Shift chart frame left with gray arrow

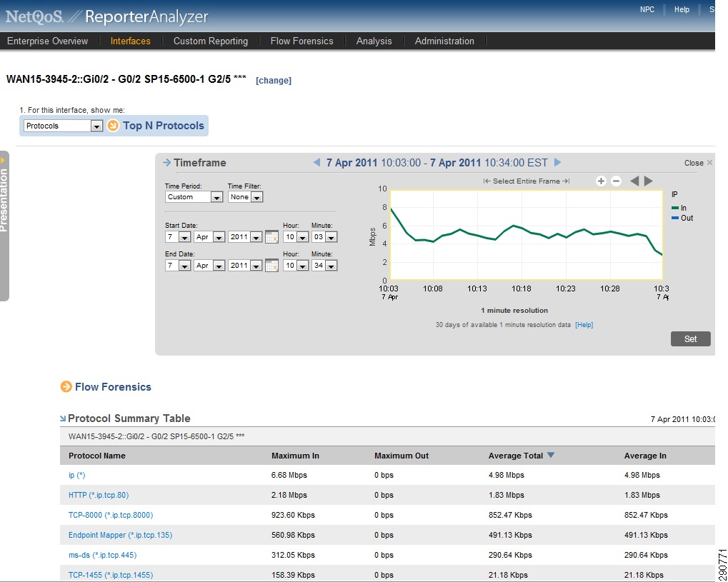(x=634, y=181)
